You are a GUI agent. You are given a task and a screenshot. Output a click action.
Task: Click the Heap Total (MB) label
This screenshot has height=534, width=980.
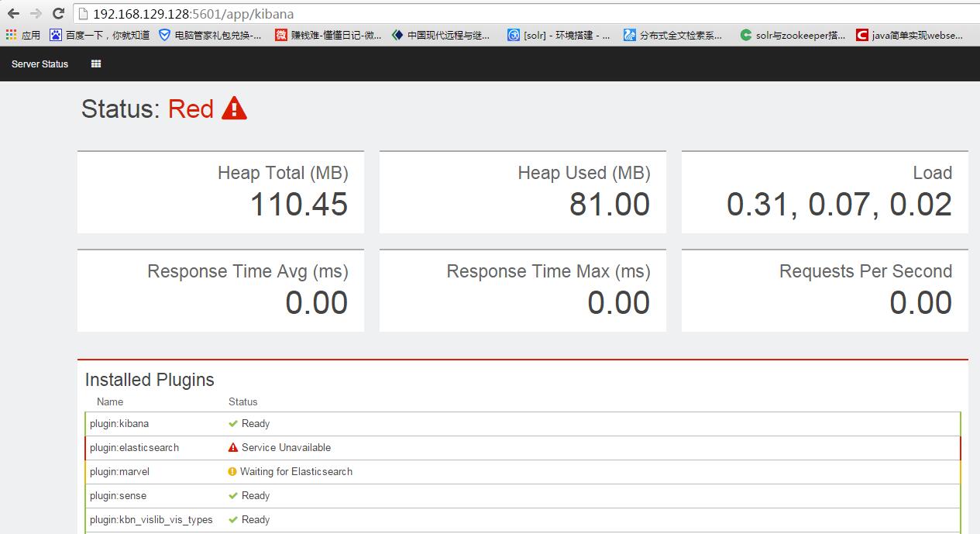[x=283, y=173]
